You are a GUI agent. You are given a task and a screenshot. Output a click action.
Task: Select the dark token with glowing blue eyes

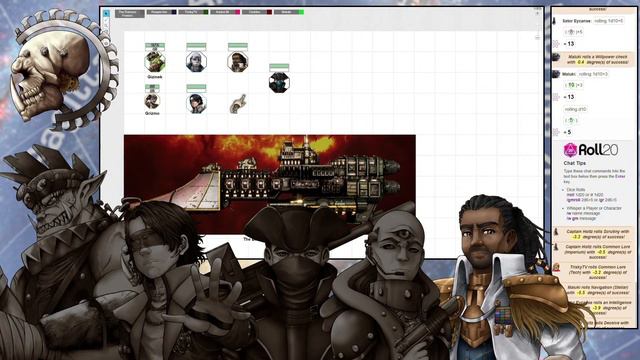(x=279, y=82)
